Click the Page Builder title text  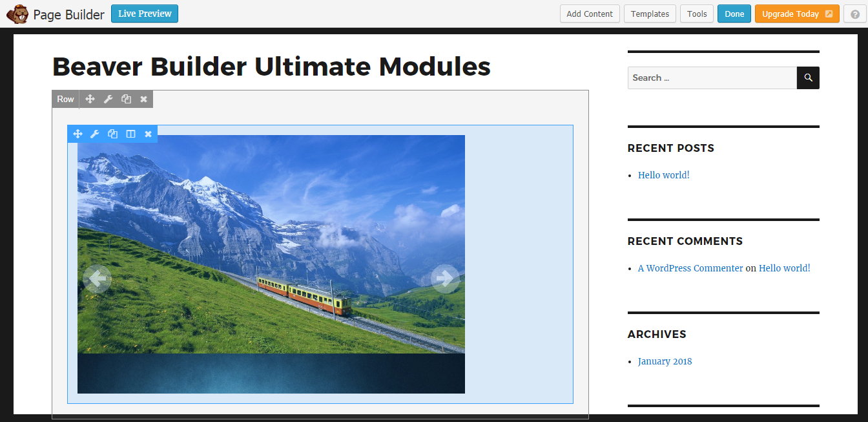click(x=68, y=14)
